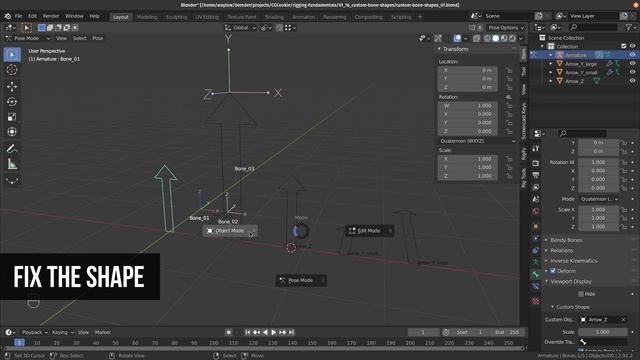Open the Pose Mode dropdown
This screenshot has width=640, height=360.
(x=27, y=38)
